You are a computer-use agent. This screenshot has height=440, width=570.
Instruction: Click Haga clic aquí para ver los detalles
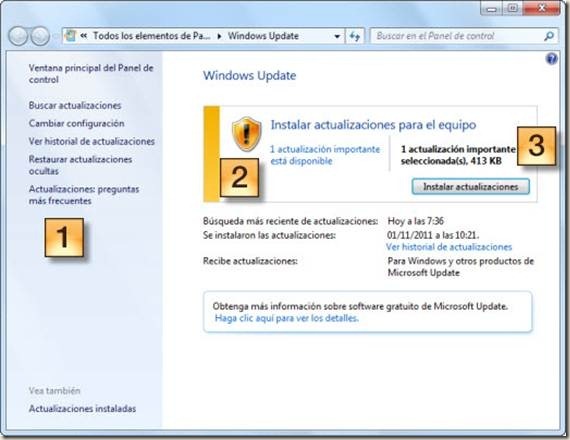pyautogui.click(x=286, y=318)
